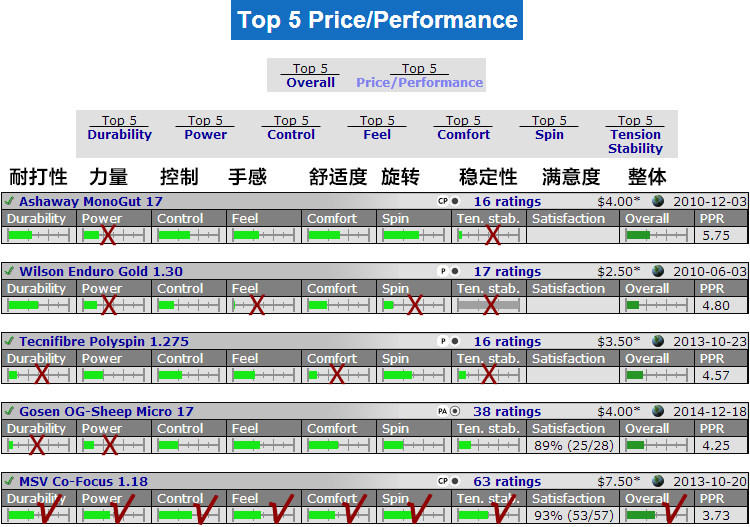Click the green checkmark beside Ashaway MonoGut 17
The width and height of the screenshot is (750, 527).
(x=9, y=201)
